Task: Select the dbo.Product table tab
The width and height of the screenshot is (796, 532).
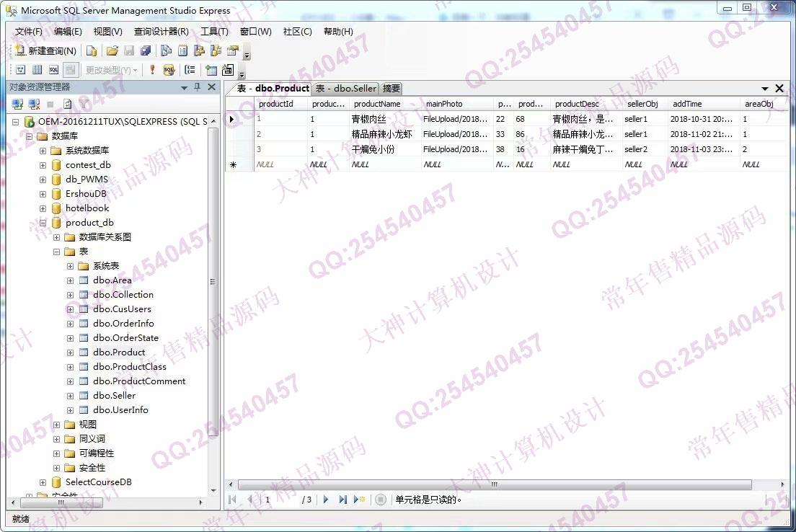Action: pyautogui.click(x=273, y=89)
